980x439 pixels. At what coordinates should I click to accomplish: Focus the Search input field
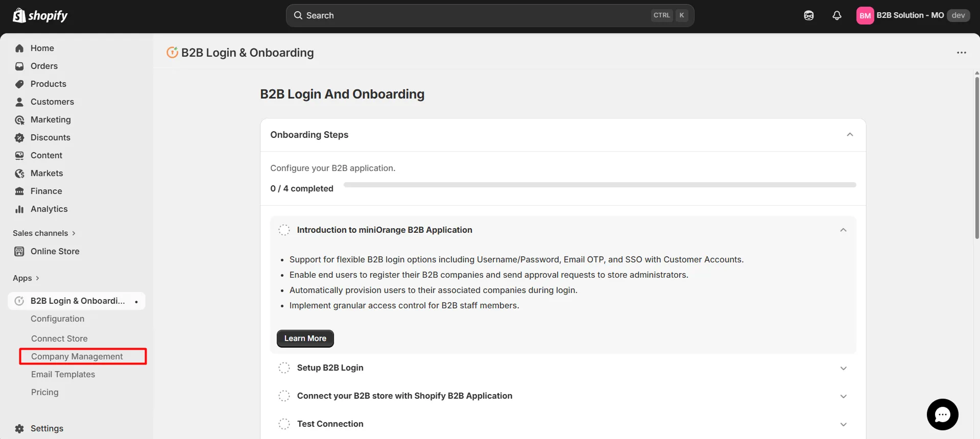[x=490, y=15]
